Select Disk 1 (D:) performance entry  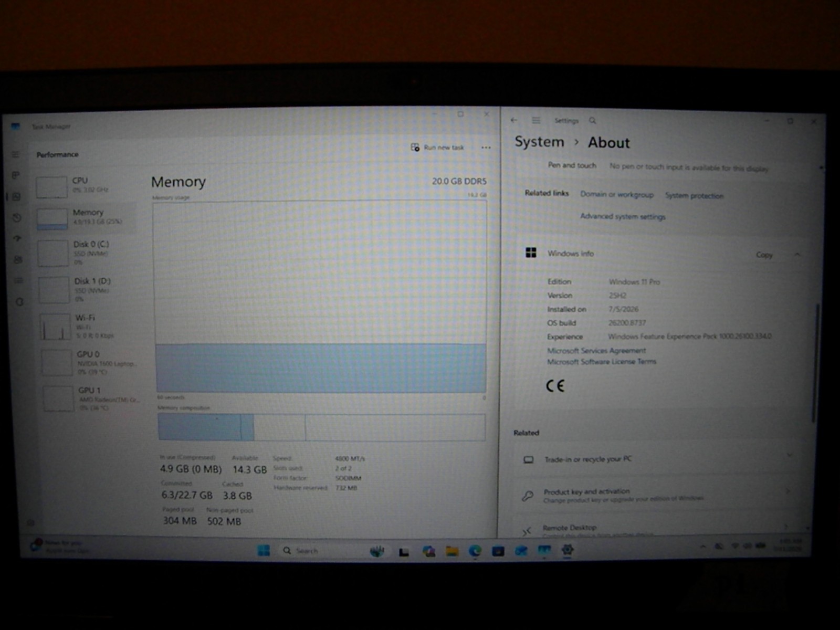click(88, 290)
